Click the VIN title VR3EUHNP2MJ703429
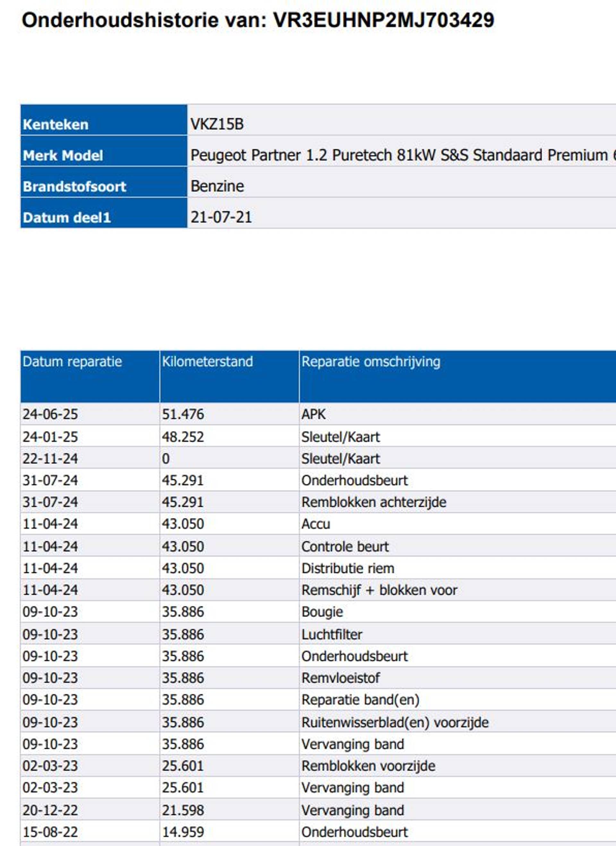The width and height of the screenshot is (616, 846). pos(383,20)
